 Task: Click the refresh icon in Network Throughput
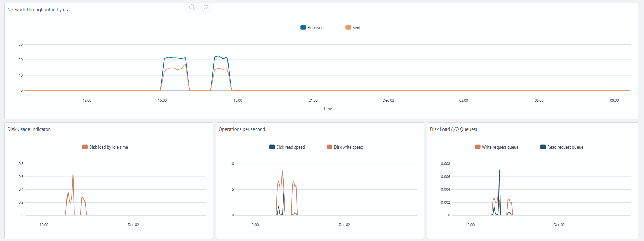tap(206, 7)
